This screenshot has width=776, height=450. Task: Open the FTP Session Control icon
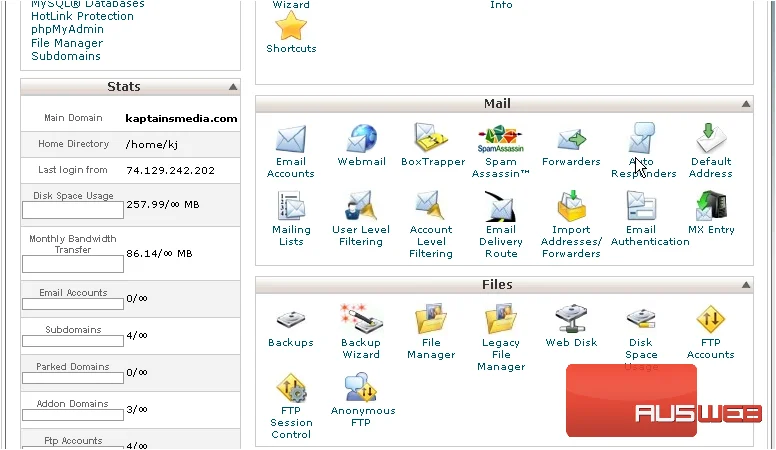[291, 388]
